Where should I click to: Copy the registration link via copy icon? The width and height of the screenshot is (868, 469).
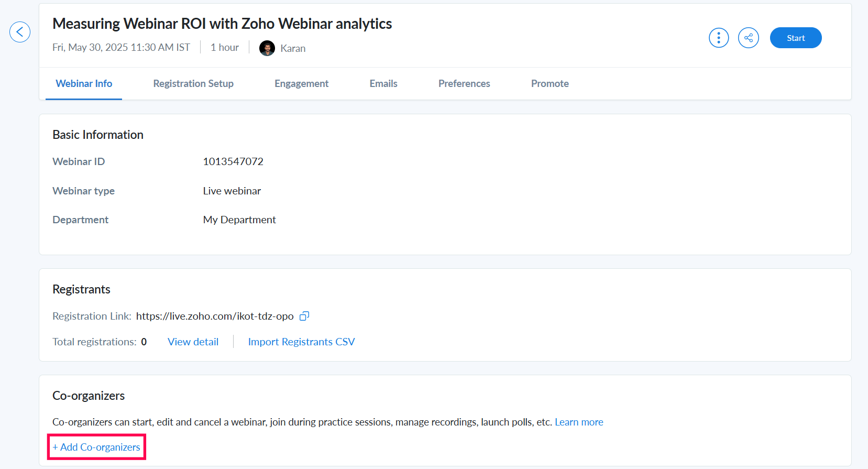(x=304, y=316)
